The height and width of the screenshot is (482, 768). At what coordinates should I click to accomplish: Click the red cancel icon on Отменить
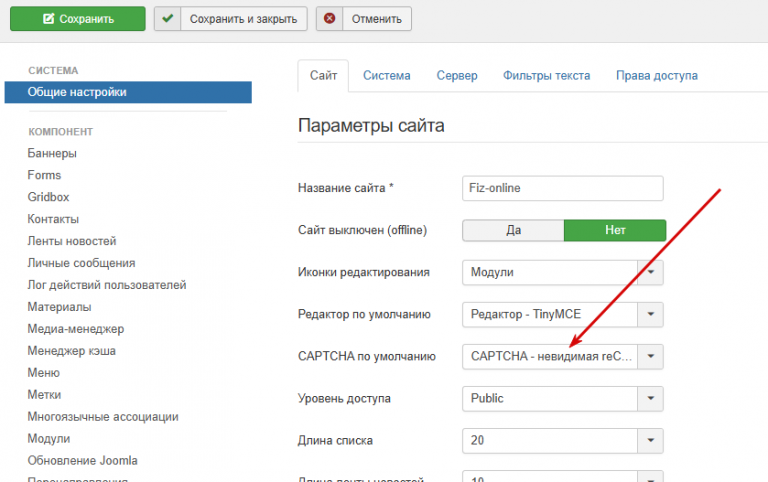click(330, 19)
